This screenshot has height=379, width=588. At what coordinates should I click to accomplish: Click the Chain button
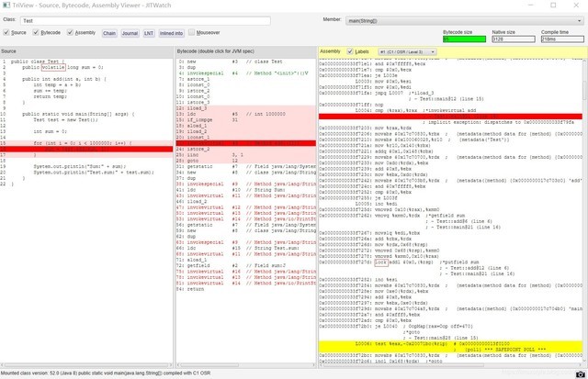[x=109, y=32]
